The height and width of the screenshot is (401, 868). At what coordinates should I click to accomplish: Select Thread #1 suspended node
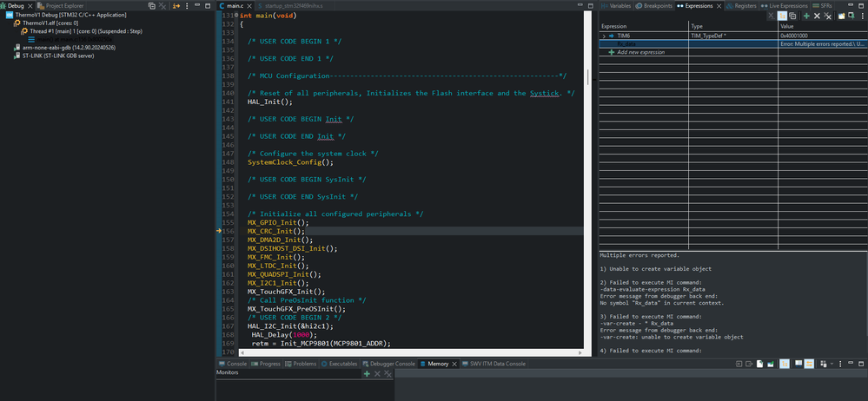tap(82, 31)
